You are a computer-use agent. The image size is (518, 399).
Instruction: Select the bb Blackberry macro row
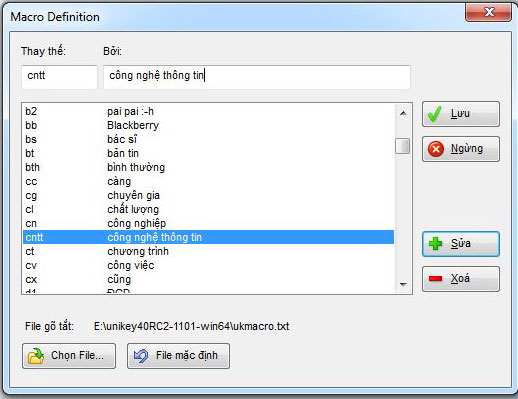point(208,125)
